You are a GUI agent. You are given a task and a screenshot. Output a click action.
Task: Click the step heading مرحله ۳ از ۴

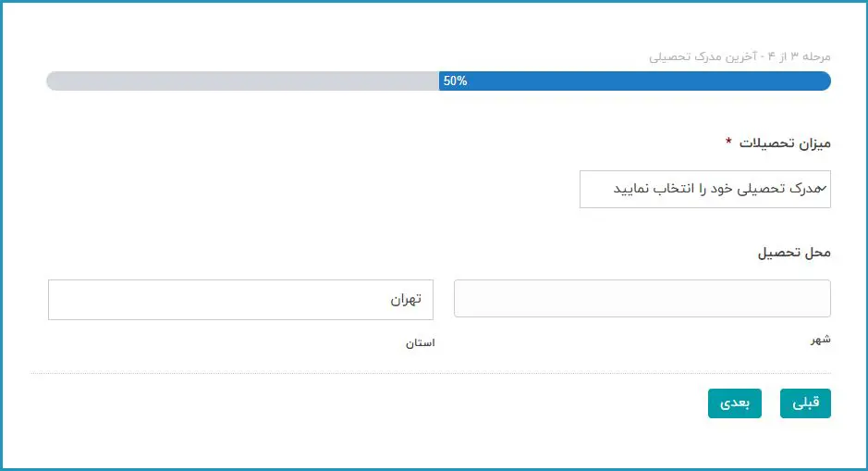(x=801, y=57)
